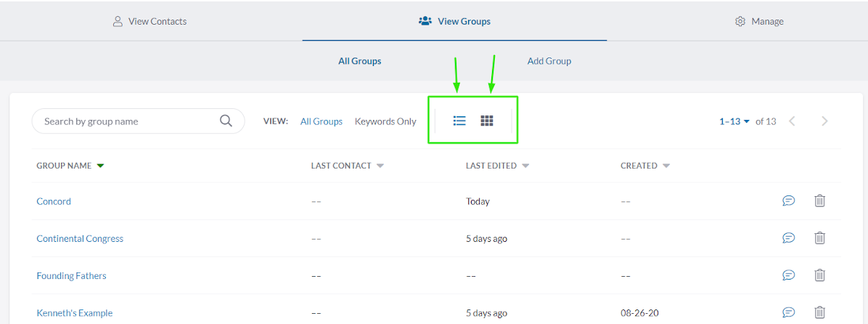
Task: Filter view by Keywords Only
Action: pyautogui.click(x=385, y=121)
